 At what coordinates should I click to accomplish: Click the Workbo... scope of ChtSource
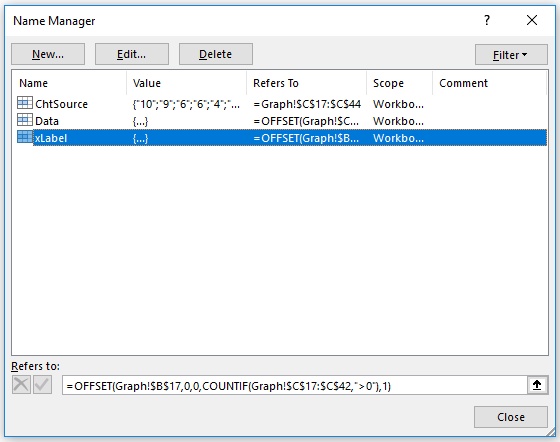click(399, 104)
